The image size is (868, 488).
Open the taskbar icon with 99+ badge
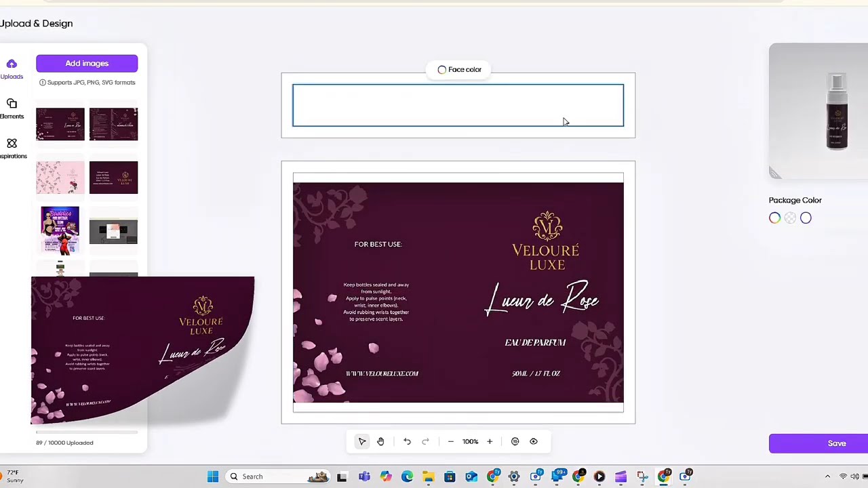[557, 476]
